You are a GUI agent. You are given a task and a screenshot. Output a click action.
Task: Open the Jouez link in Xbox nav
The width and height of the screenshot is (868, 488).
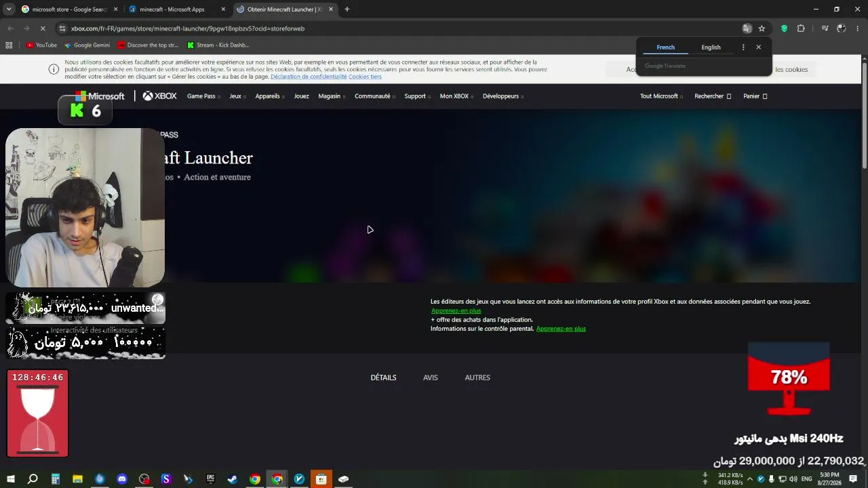pyautogui.click(x=301, y=96)
